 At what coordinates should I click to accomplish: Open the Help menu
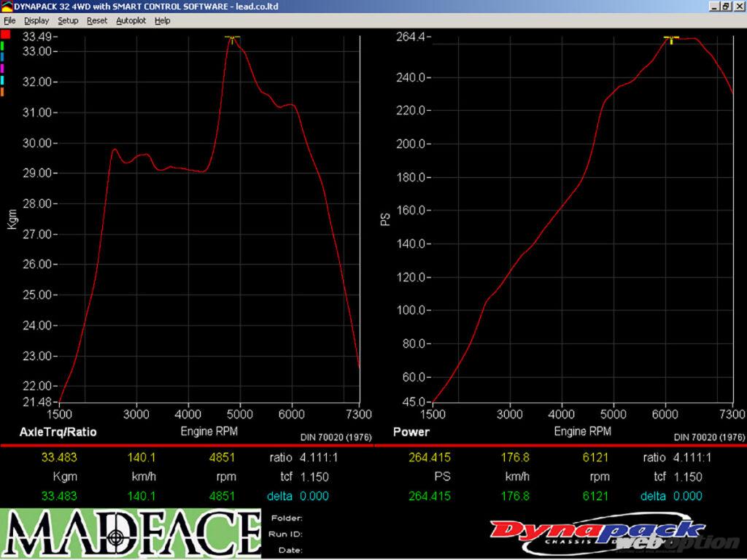(x=162, y=20)
